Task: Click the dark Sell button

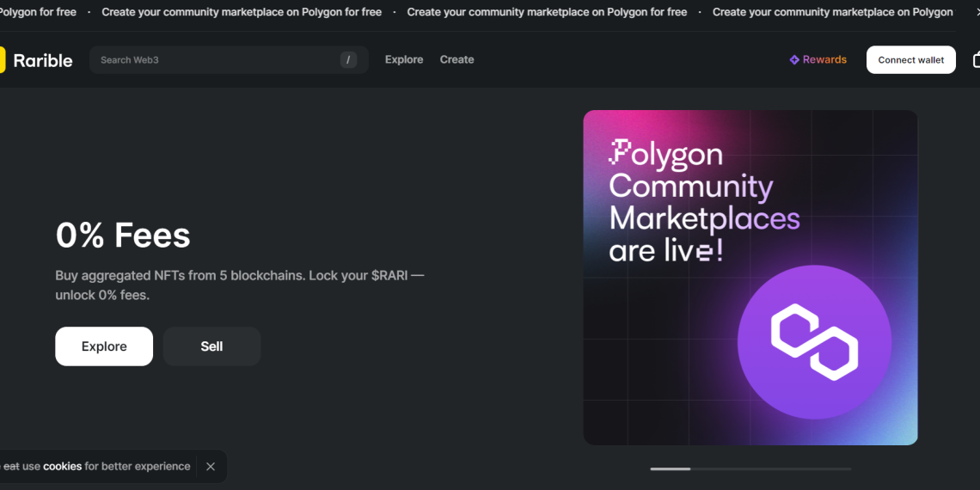Action: pos(211,346)
